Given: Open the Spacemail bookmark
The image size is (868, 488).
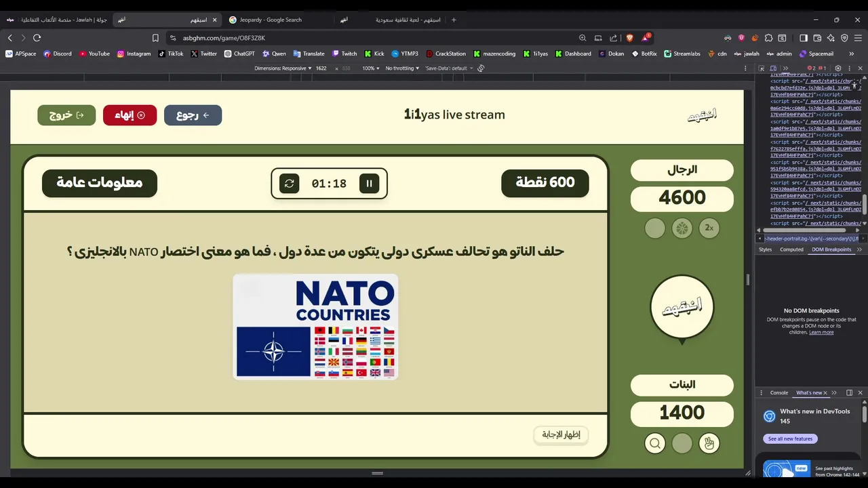Looking at the screenshot, I should [x=816, y=54].
